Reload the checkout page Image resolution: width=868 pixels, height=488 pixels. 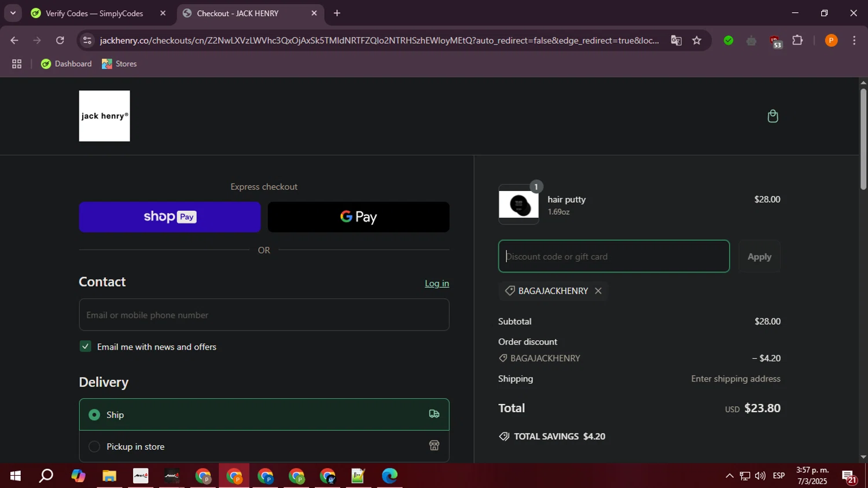(60, 41)
